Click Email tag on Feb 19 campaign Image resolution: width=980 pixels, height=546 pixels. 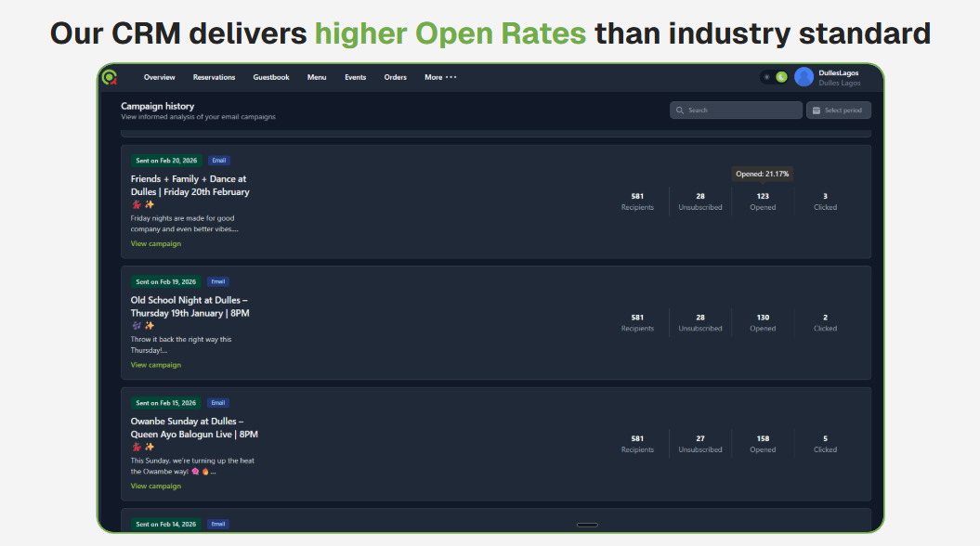tap(218, 281)
